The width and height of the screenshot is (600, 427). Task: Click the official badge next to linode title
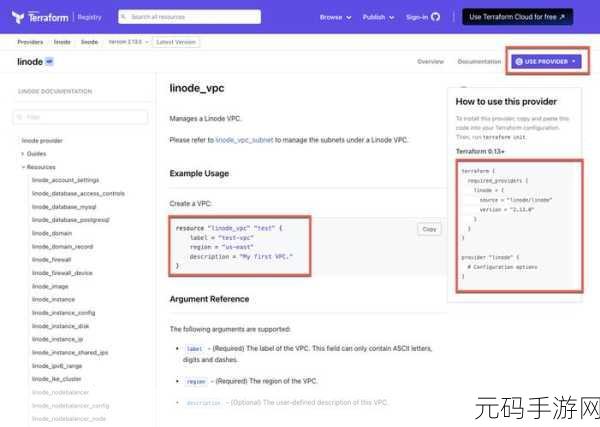tap(50, 61)
